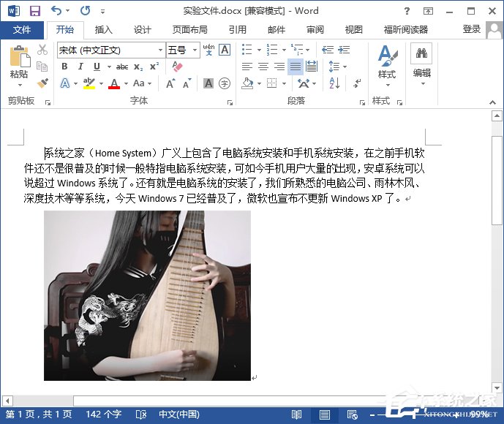Insert enclosed character (字) icon

(225, 83)
